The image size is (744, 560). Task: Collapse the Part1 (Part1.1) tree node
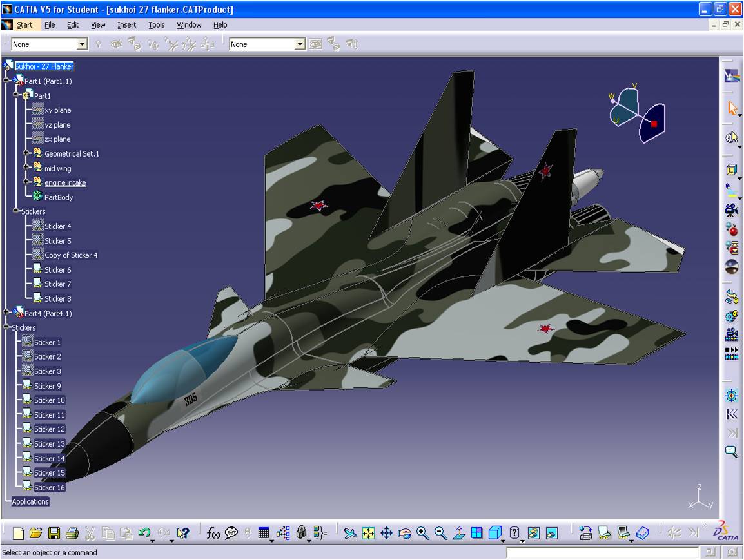(x=6, y=81)
